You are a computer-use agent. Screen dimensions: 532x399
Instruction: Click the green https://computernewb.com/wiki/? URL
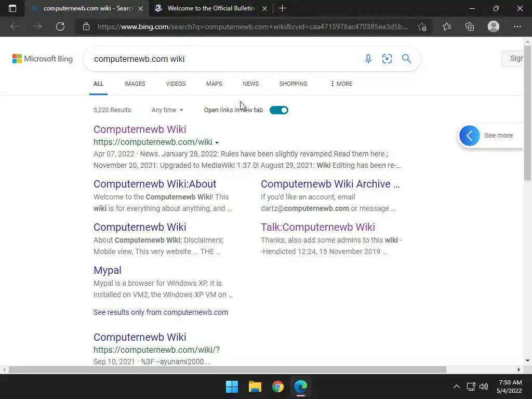[157, 350]
